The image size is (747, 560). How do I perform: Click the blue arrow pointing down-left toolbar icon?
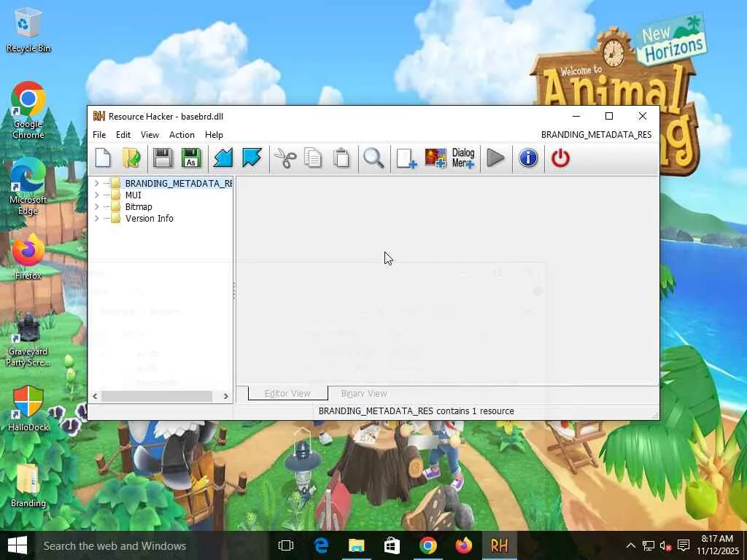pos(223,158)
